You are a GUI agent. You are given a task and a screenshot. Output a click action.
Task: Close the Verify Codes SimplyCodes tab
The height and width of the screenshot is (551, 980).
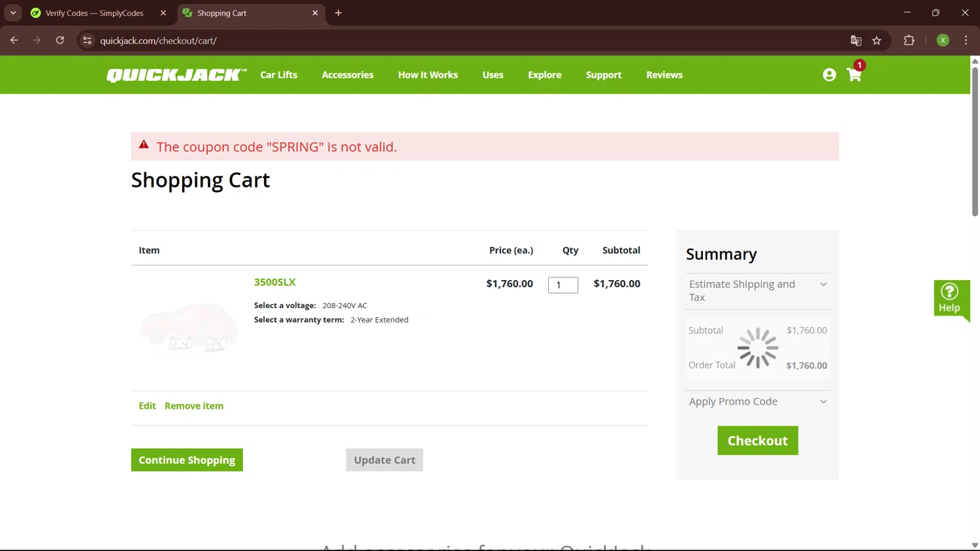[x=163, y=13]
